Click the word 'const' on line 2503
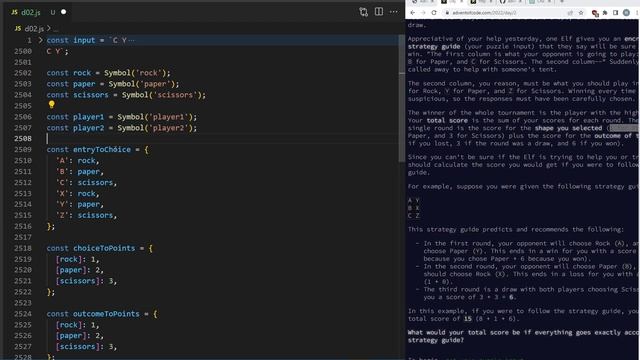Viewport: 640px width, 360px height. tap(58, 84)
